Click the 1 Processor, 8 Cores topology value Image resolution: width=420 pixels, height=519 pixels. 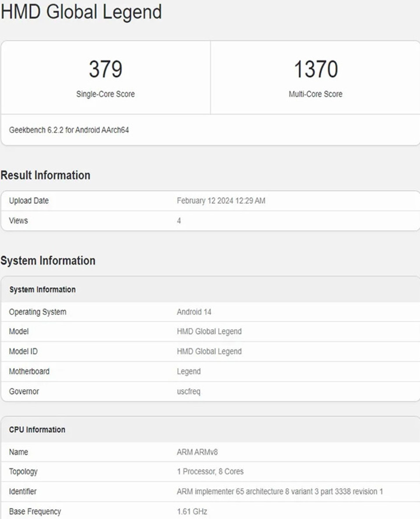click(x=210, y=471)
